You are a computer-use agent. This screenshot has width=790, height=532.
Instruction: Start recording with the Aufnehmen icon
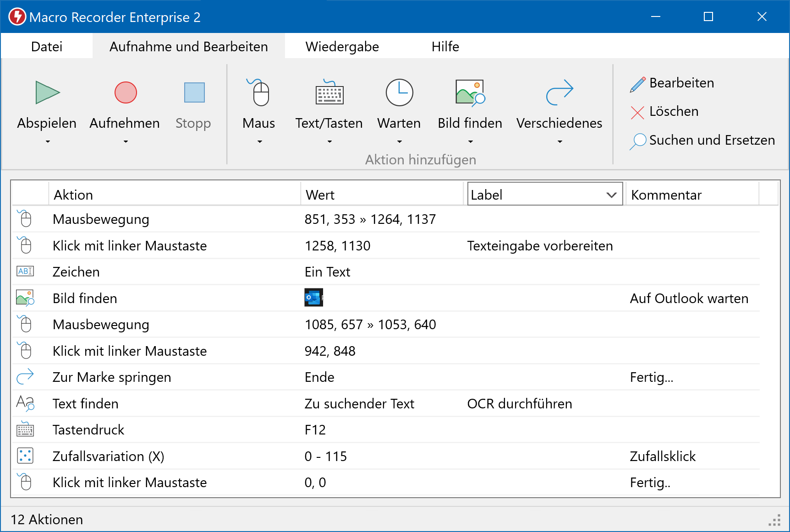click(125, 93)
